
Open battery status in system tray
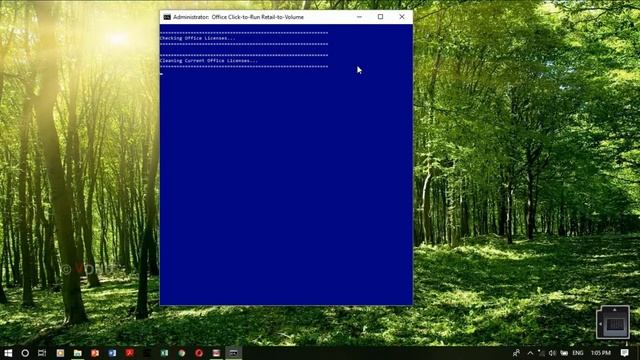564,353
